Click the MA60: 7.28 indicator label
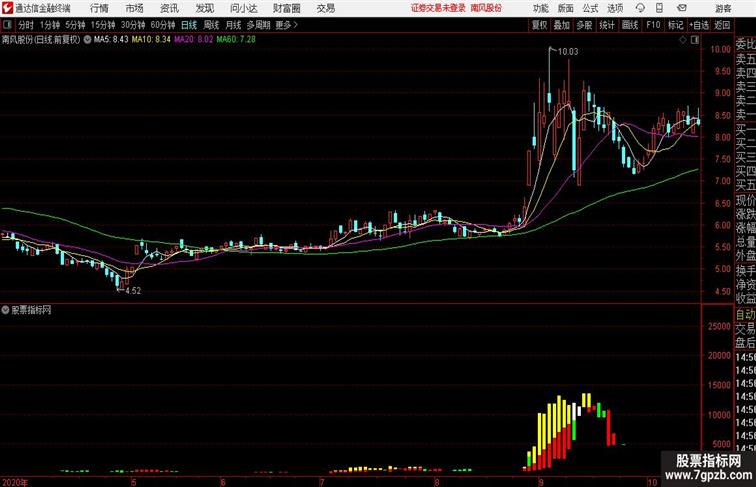756x487 pixels. tap(236, 40)
